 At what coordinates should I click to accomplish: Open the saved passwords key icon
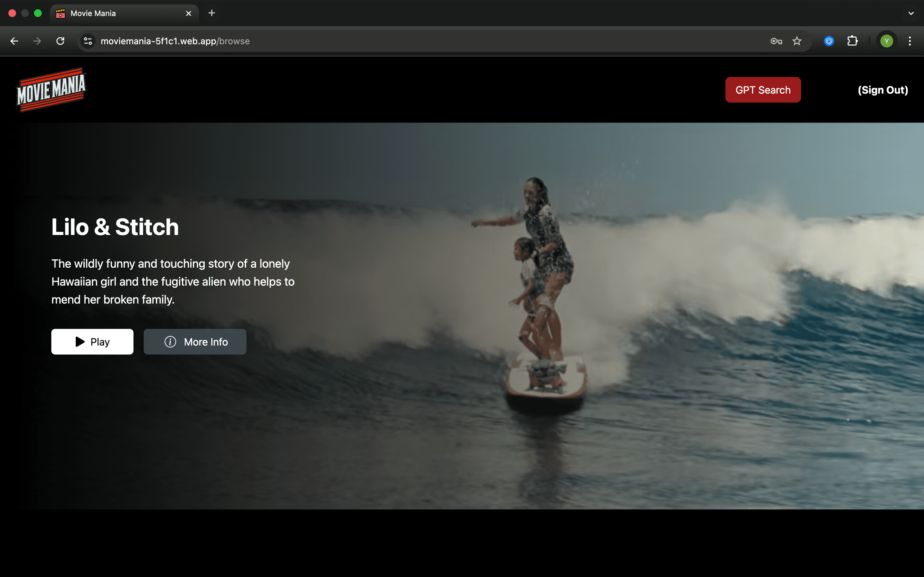pos(776,41)
